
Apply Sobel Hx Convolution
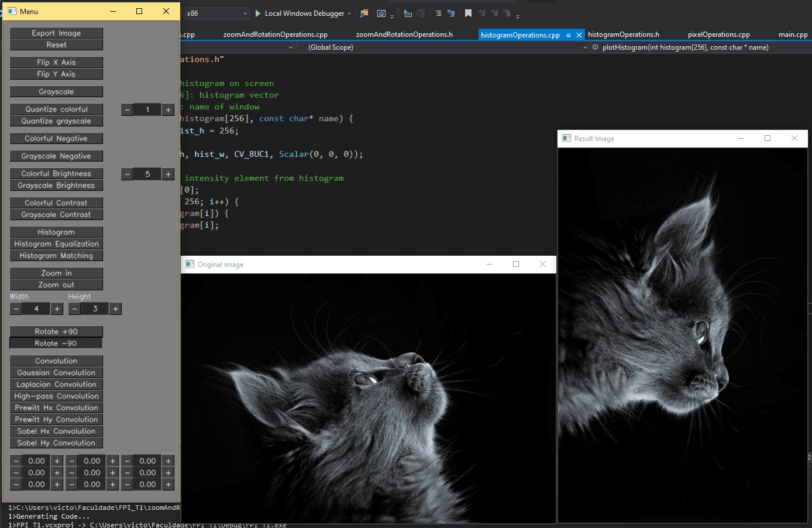[x=56, y=431]
